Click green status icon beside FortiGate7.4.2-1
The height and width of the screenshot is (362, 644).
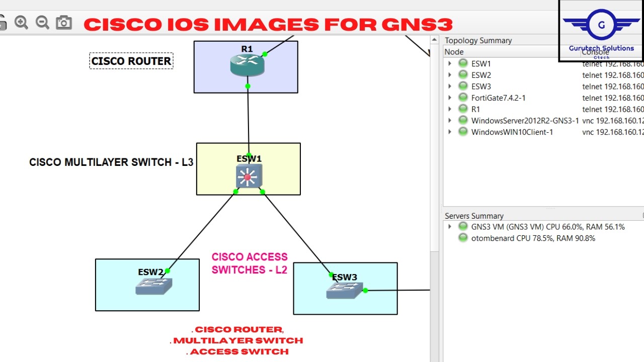pos(463,98)
